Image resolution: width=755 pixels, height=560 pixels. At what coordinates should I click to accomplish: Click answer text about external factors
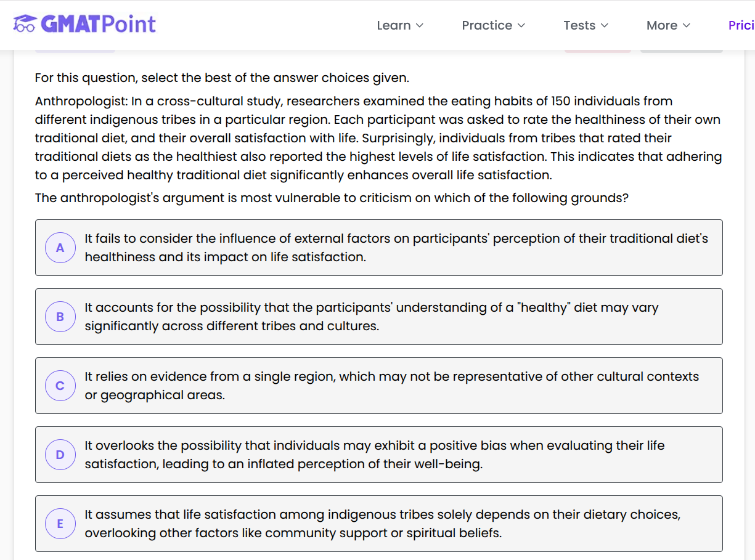pyautogui.click(x=396, y=248)
